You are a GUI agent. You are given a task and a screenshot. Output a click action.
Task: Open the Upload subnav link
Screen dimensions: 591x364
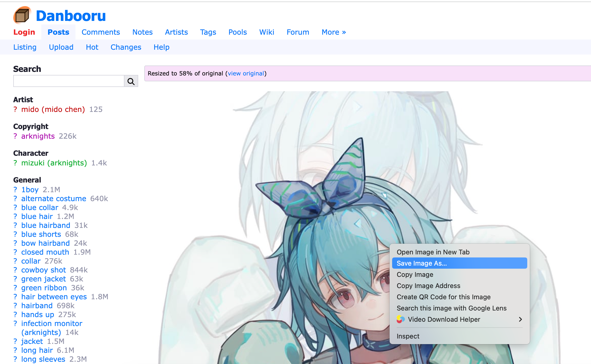pyautogui.click(x=61, y=47)
